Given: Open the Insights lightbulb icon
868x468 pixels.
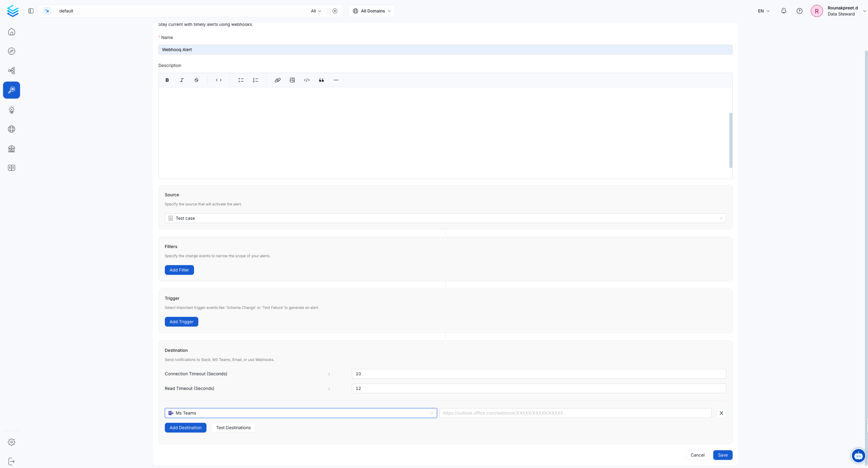Looking at the screenshot, I should pyautogui.click(x=12, y=109).
